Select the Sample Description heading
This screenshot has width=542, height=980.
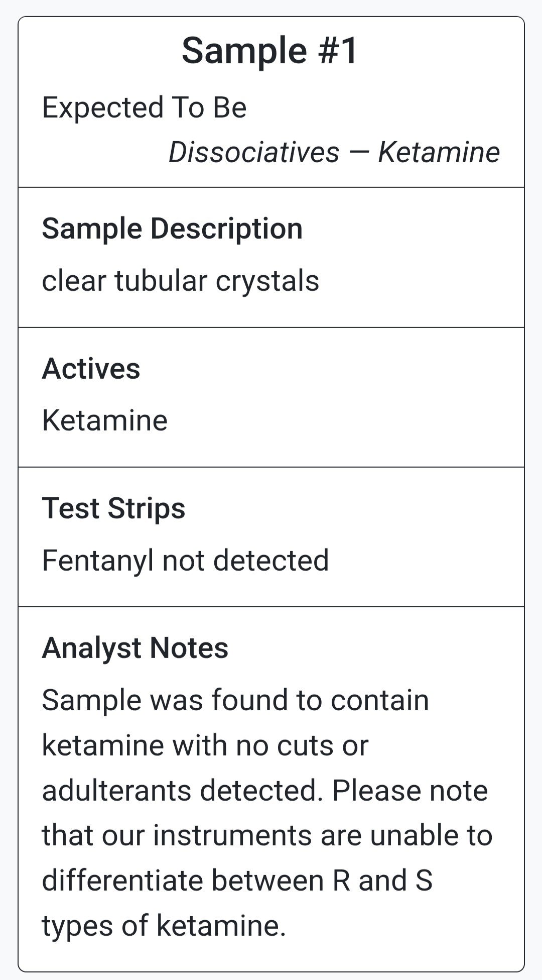[x=172, y=229]
